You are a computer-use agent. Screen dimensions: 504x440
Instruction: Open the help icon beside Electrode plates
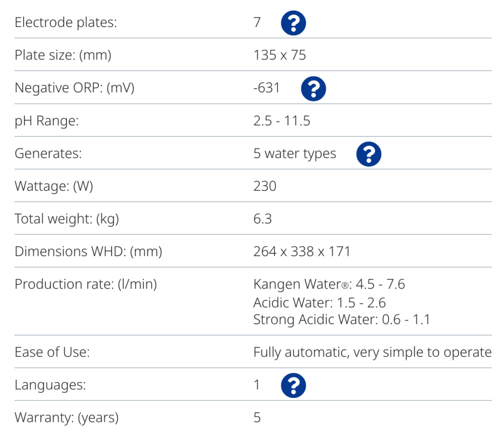pos(293,23)
